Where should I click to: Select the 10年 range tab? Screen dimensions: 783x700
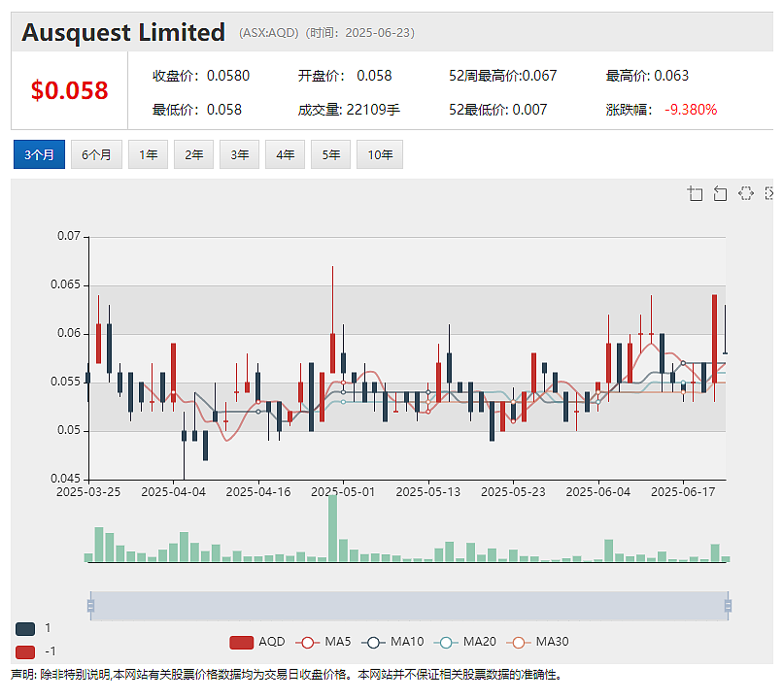[x=380, y=154]
